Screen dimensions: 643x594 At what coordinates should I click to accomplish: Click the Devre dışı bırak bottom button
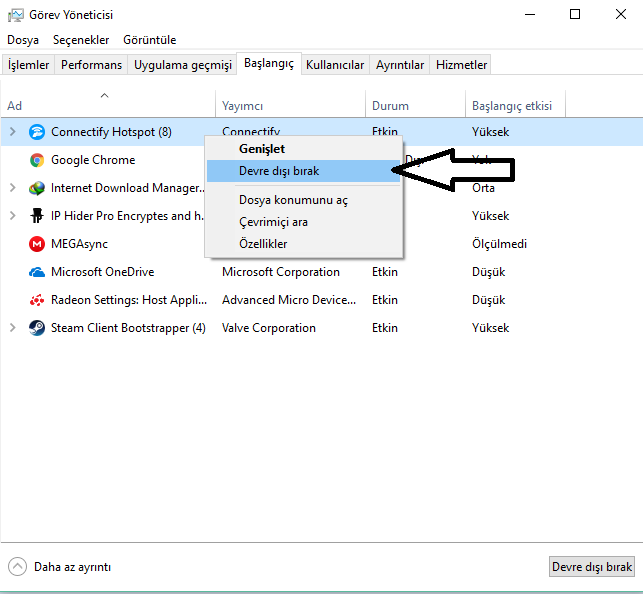592,567
